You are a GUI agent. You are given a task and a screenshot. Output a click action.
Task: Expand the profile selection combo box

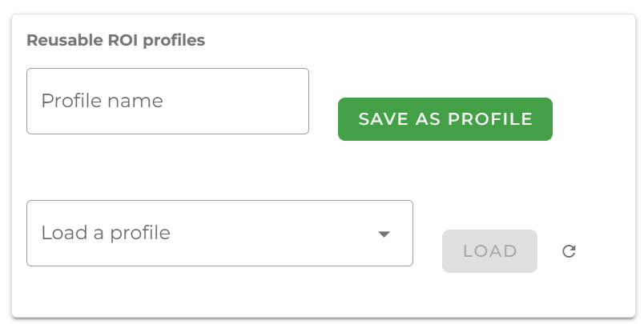tap(219, 233)
